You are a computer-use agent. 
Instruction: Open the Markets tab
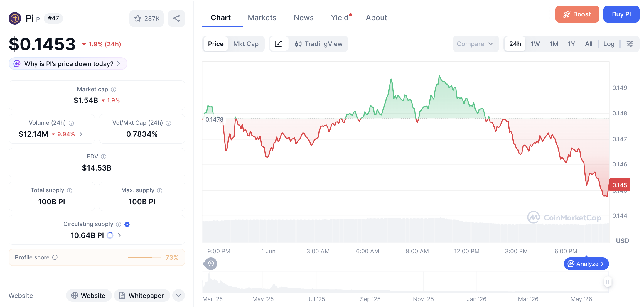(262, 18)
